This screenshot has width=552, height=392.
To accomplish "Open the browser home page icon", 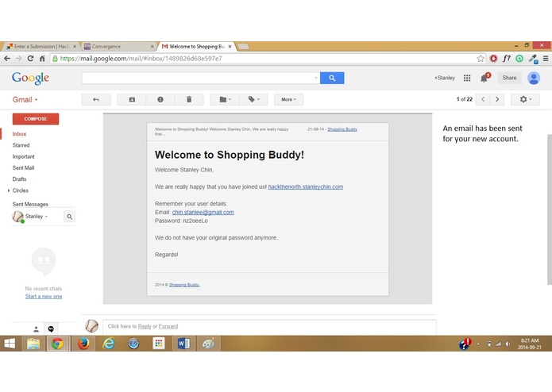I will coord(42,59).
